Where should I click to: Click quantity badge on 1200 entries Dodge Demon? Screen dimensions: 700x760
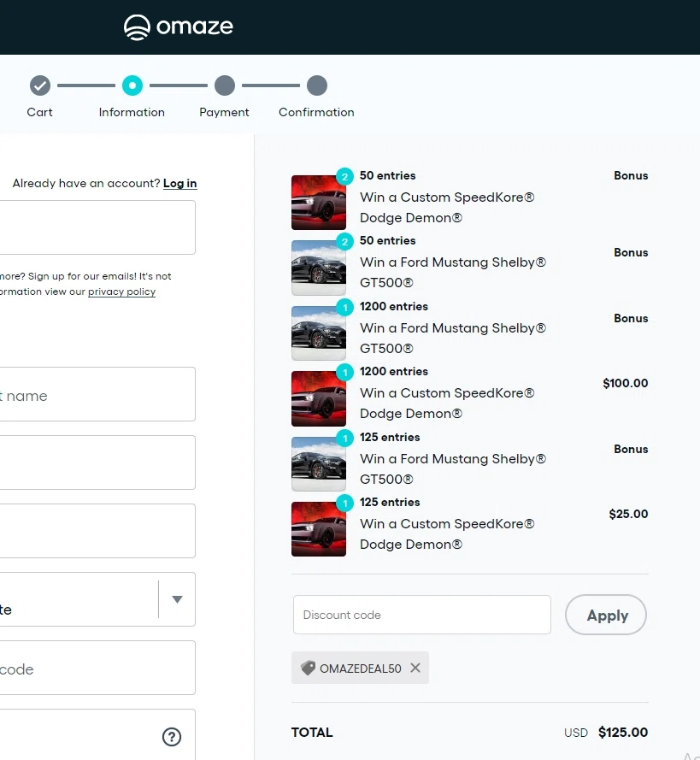coord(345,372)
